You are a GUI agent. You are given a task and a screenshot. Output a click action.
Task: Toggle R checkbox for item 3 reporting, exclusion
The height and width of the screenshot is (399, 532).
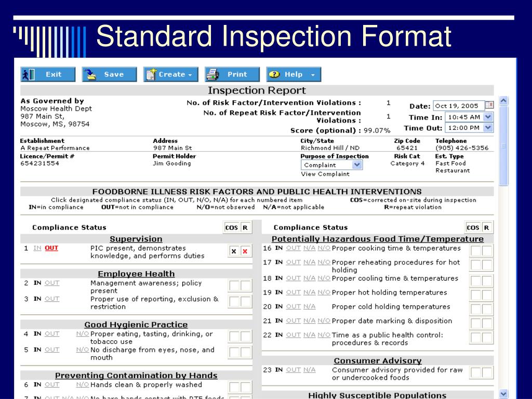(245, 302)
